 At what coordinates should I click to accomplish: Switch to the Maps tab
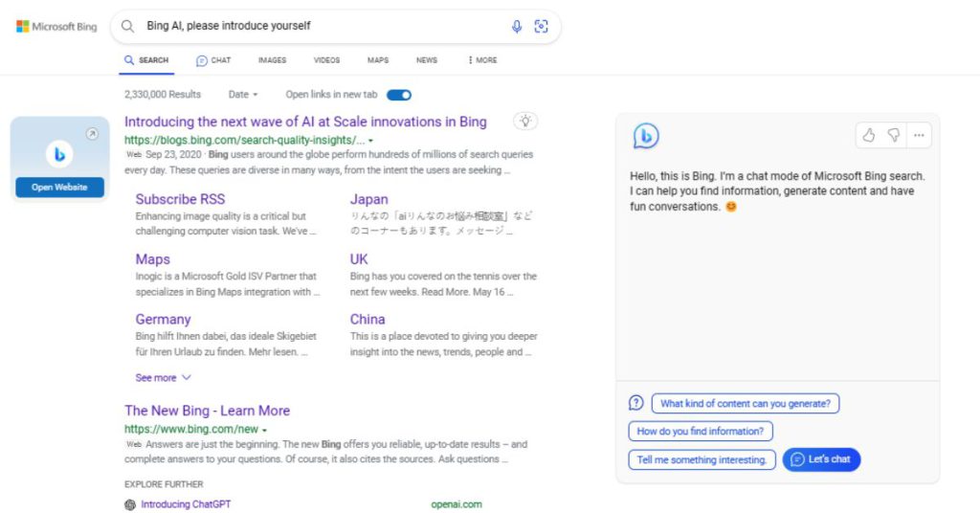[x=377, y=60]
